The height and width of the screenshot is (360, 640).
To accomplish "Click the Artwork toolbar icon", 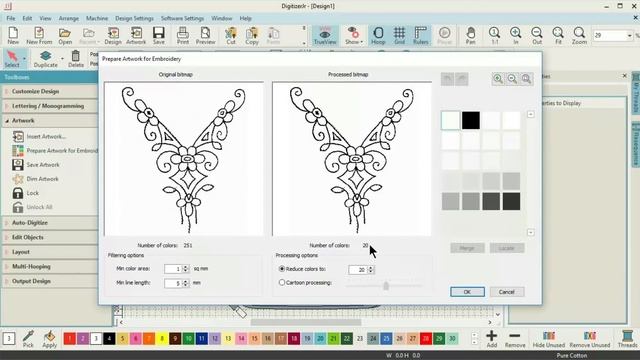I will [136, 35].
